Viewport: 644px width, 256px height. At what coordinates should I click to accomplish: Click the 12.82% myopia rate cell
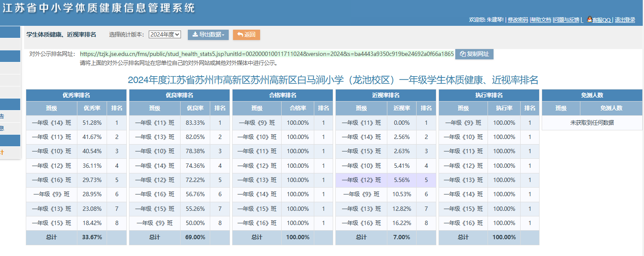coord(402,209)
